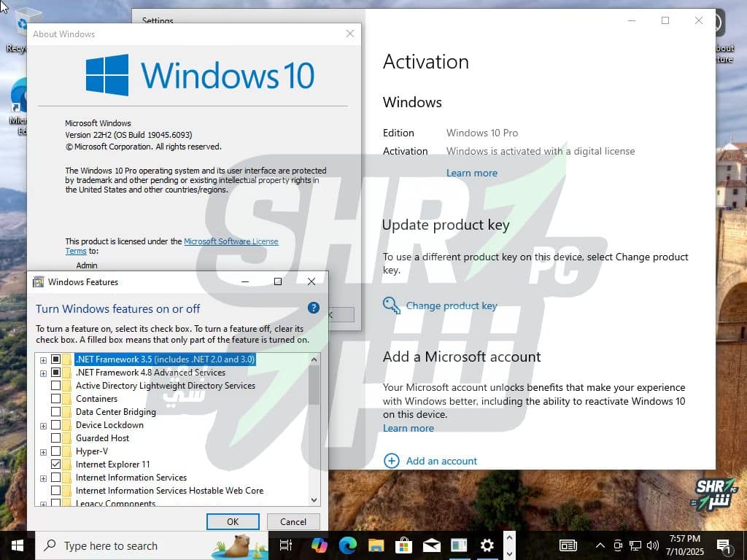The height and width of the screenshot is (560, 747).
Task: Open Microsoft Edge from the taskbar
Action: pos(348,545)
